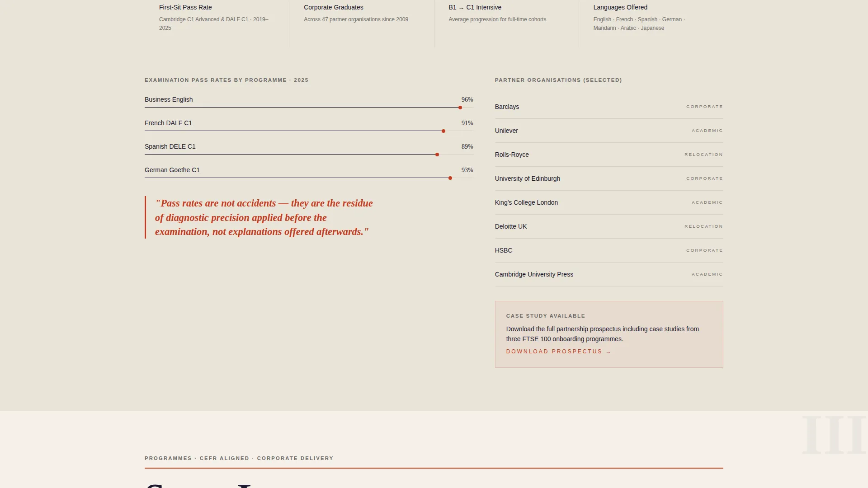Click King's College London entry

(x=609, y=202)
